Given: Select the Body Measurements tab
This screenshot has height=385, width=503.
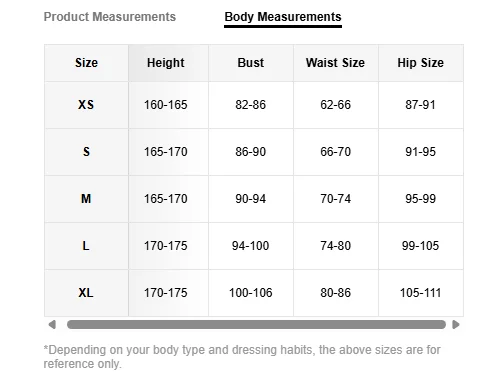Looking at the screenshot, I should point(283,17).
